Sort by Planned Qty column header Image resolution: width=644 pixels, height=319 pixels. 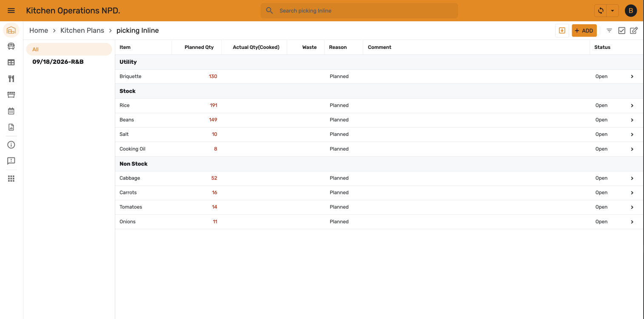tap(199, 47)
